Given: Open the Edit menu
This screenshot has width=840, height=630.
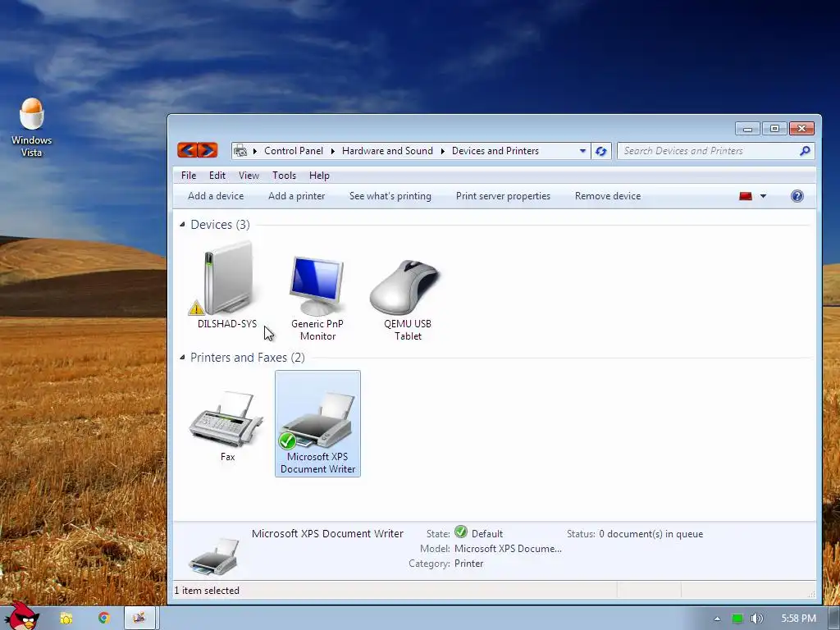Looking at the screenshot, I should [217, 176].
